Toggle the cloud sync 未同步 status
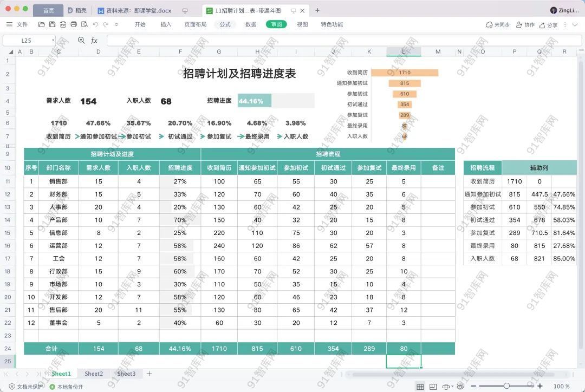 [x=498, y=24]
